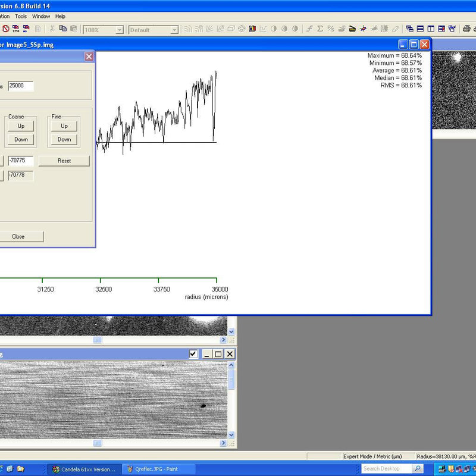Viewport: 476px width, 476px height.
Task: Tile windows vertically using the toolbar icon
Action: (431, 29)
